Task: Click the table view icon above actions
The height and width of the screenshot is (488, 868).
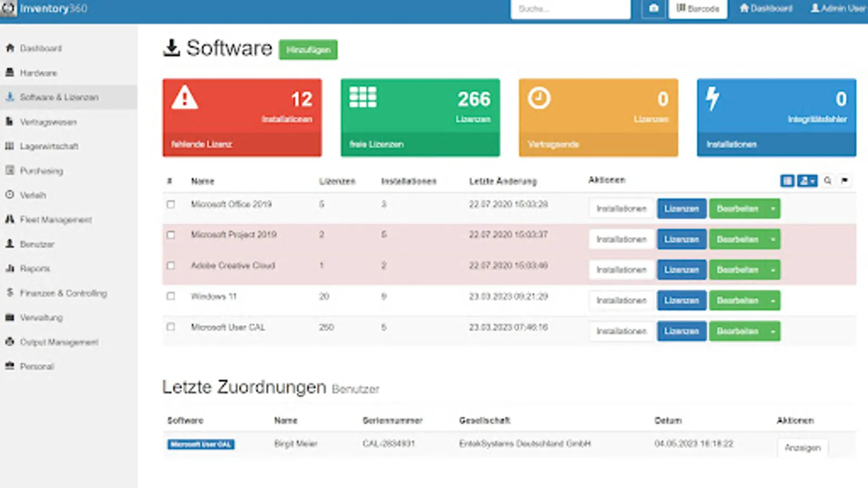Action: click(787, 181)
